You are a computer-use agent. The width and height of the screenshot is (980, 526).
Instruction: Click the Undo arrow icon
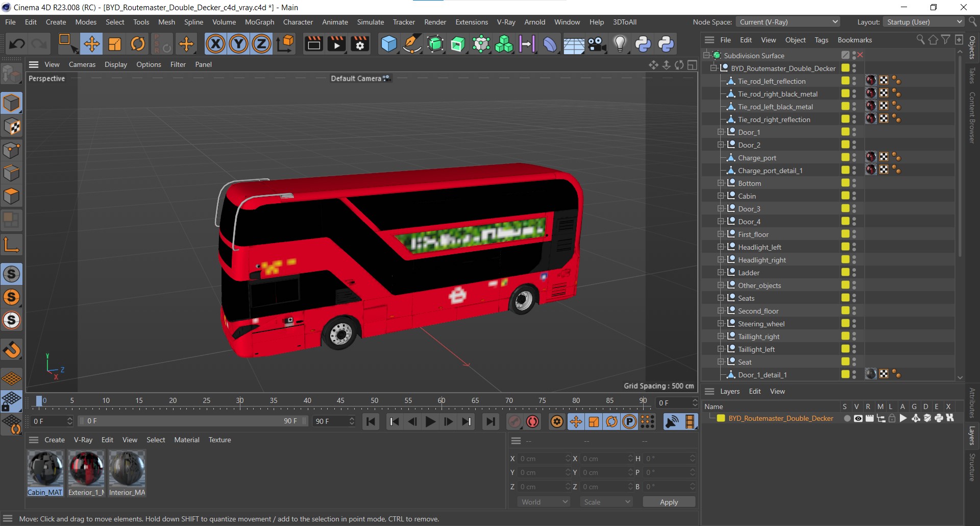click(17, 44)
